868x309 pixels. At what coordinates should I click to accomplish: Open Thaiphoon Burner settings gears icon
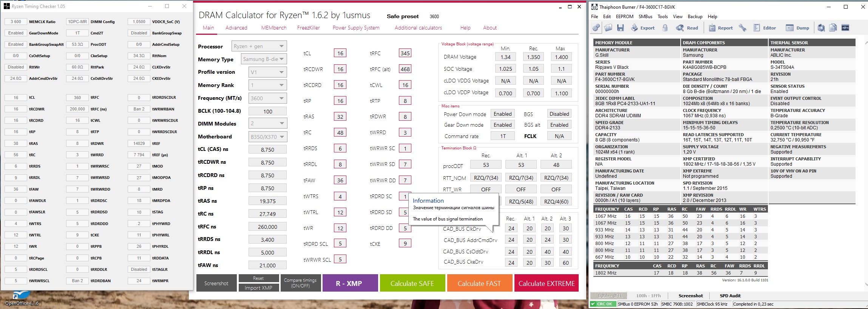(x=596, y=28)
